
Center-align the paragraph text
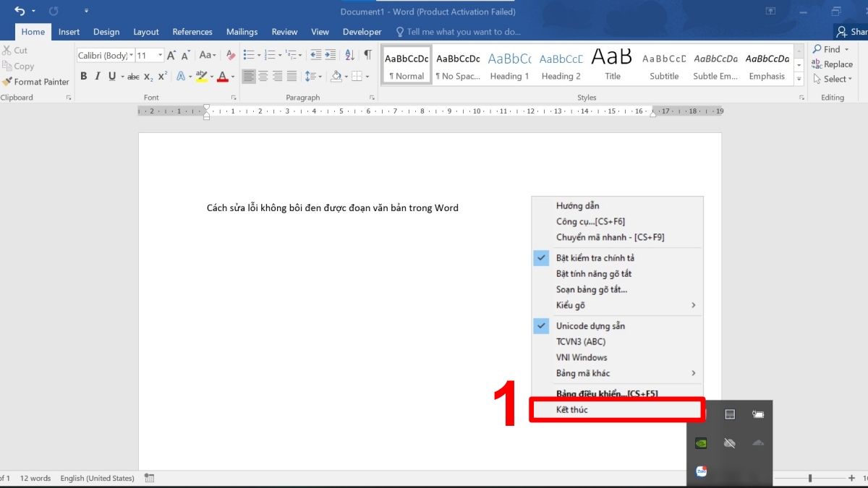tap(263, 76)
